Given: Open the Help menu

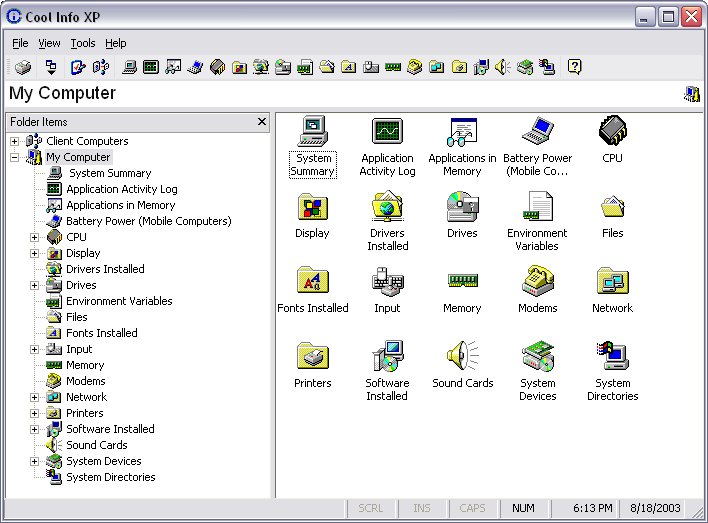Looking at the screenshot, I should [116, 43].
